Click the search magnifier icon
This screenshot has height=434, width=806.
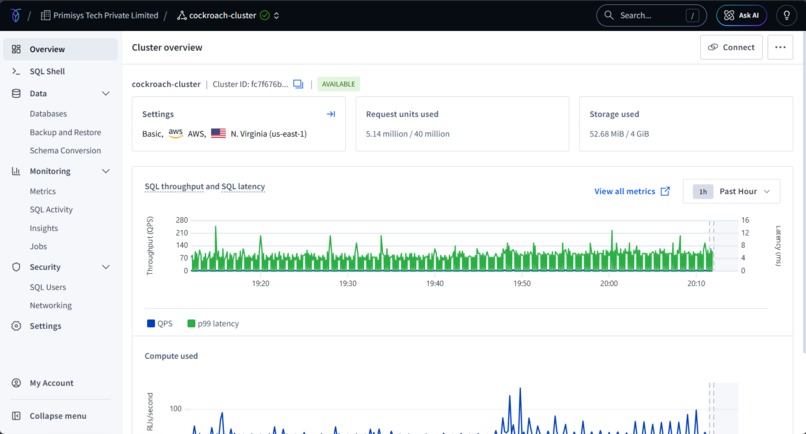coord(609,15)
